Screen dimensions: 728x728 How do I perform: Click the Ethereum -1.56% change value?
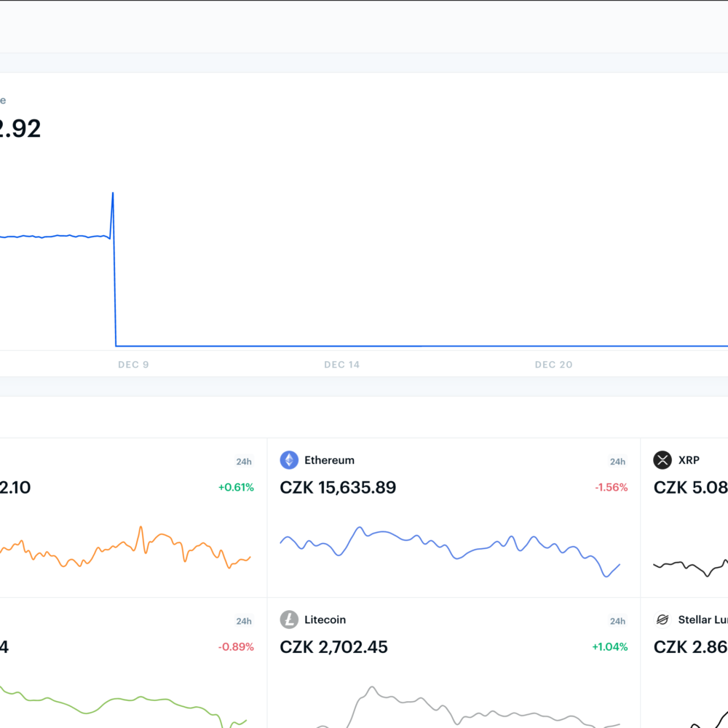(x=611, y=488)
